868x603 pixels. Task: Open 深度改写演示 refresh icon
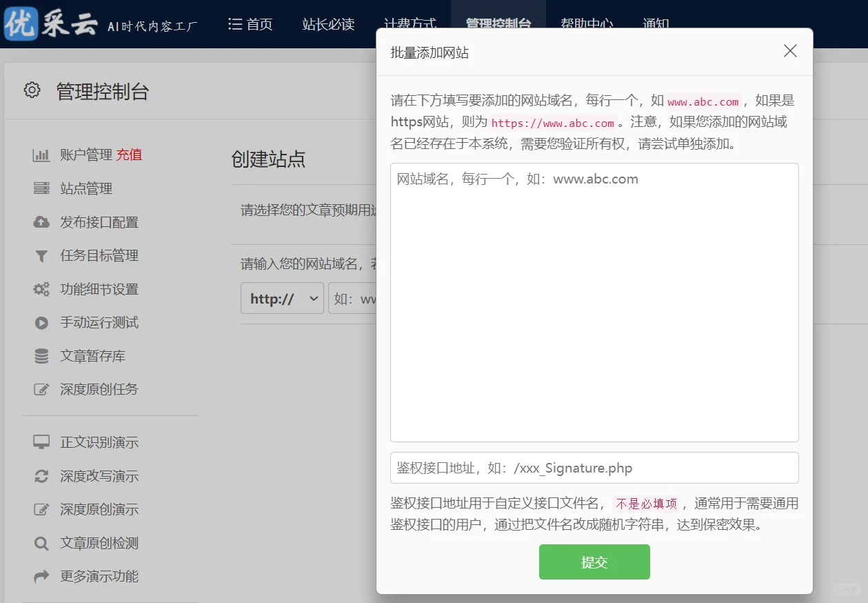pyautogui.click(x=41, y=476)
